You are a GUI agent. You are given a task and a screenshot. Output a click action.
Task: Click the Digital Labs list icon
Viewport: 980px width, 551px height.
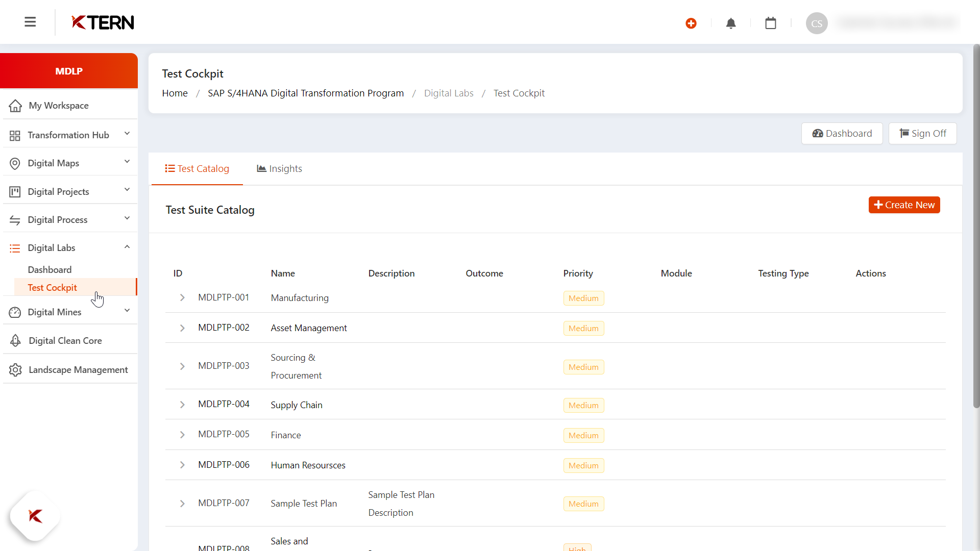(15, 248)
